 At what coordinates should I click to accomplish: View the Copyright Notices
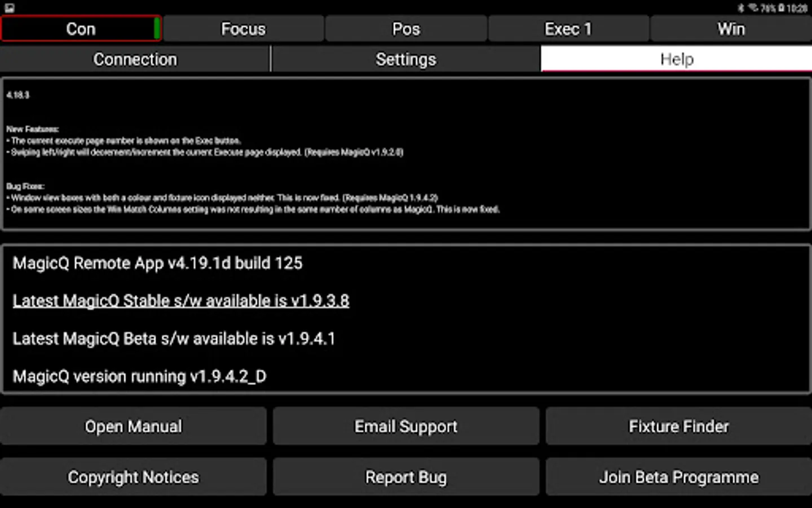tap(134, 477)
